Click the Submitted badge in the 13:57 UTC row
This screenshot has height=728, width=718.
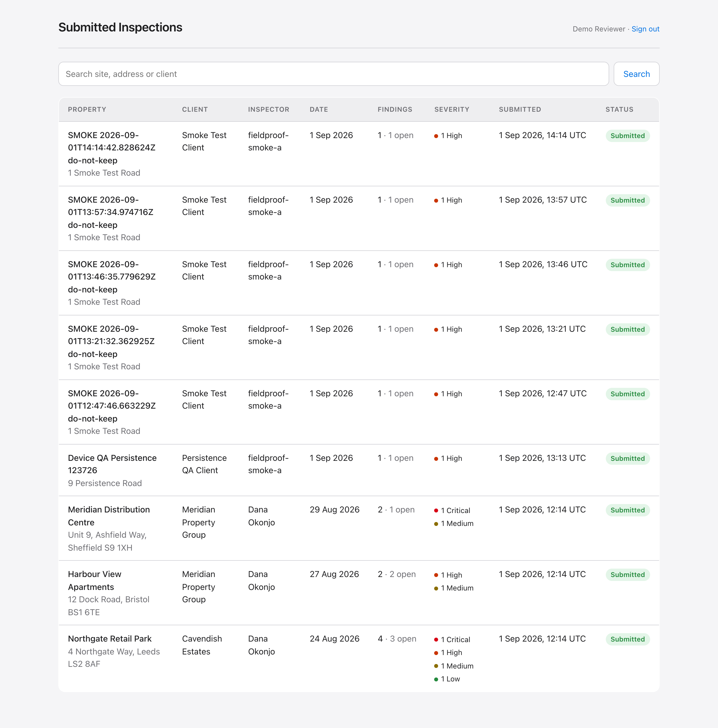click(628, 200)
